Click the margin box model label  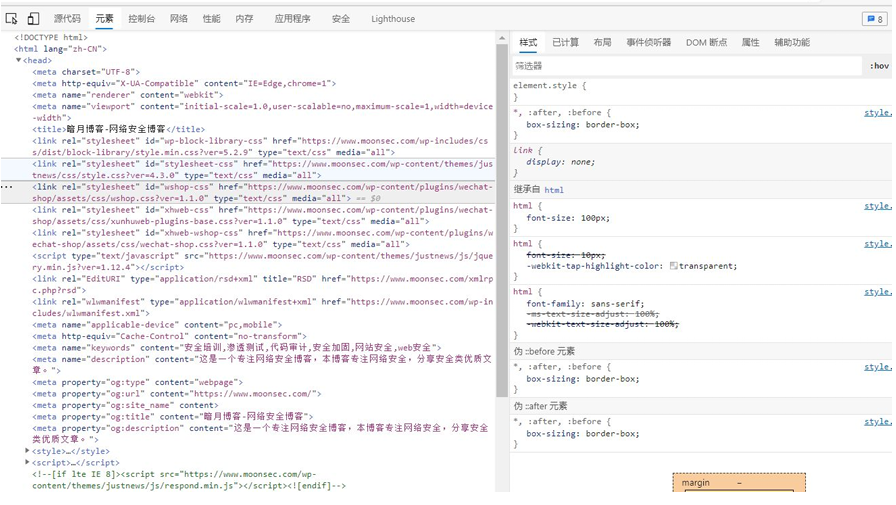point(695,483)
